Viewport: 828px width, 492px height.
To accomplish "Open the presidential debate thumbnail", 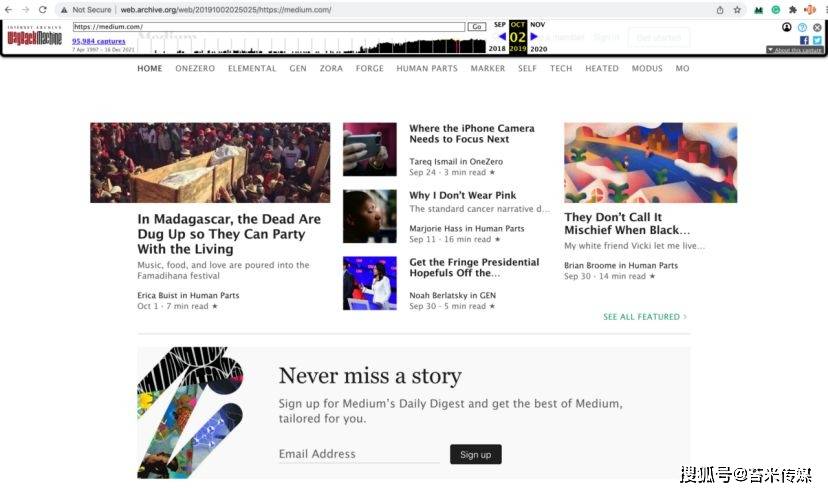I will pyautogui.click(x=370, y=283).
